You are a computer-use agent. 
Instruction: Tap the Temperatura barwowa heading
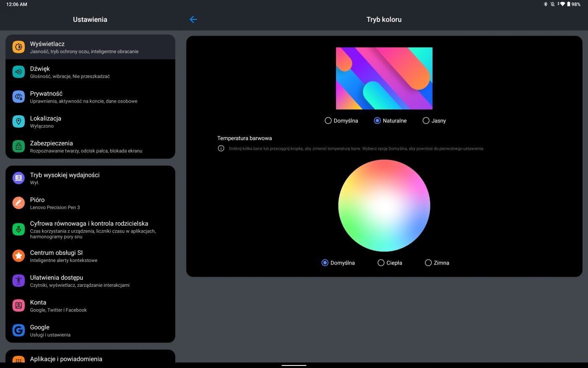(244, 138)
